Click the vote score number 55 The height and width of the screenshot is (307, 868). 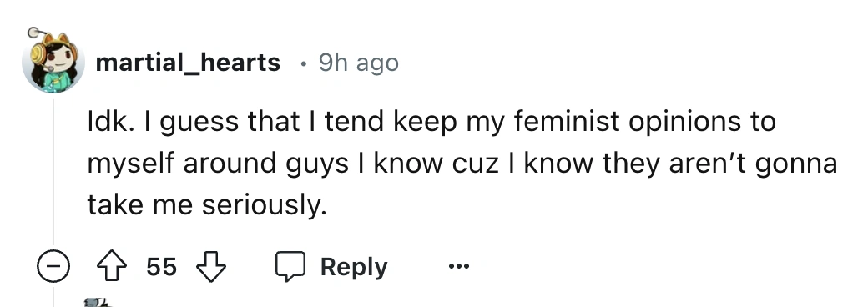(162, 267)
